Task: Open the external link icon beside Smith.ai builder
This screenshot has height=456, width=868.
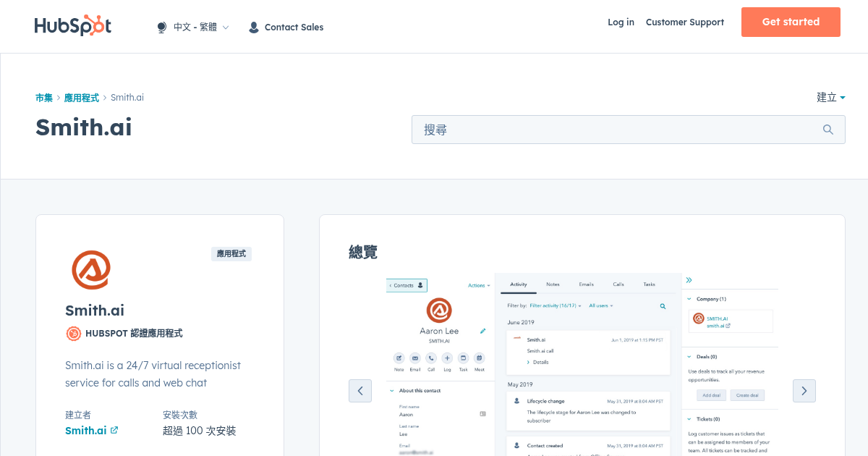Action: click(114, 430)
